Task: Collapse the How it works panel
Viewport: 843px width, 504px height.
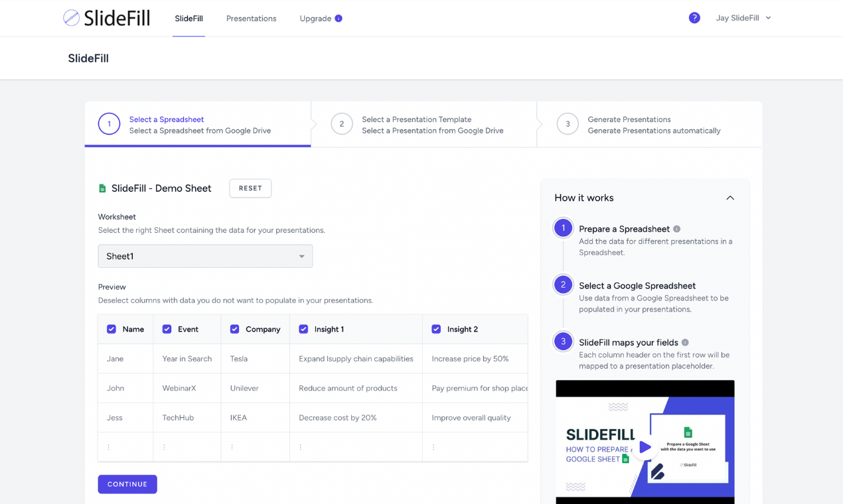Action: [x=730, y=198]
